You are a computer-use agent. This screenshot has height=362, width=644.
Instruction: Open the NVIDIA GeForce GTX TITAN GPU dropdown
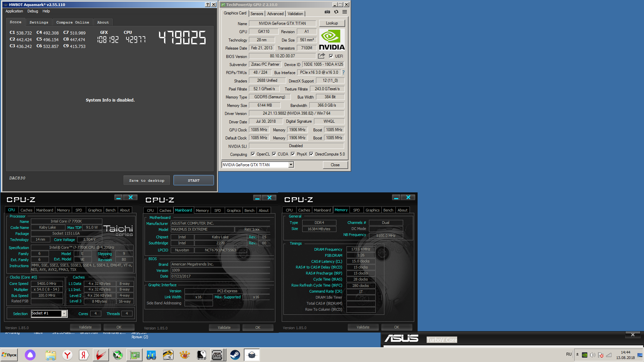pyautogui.click(x=258, y=165)
